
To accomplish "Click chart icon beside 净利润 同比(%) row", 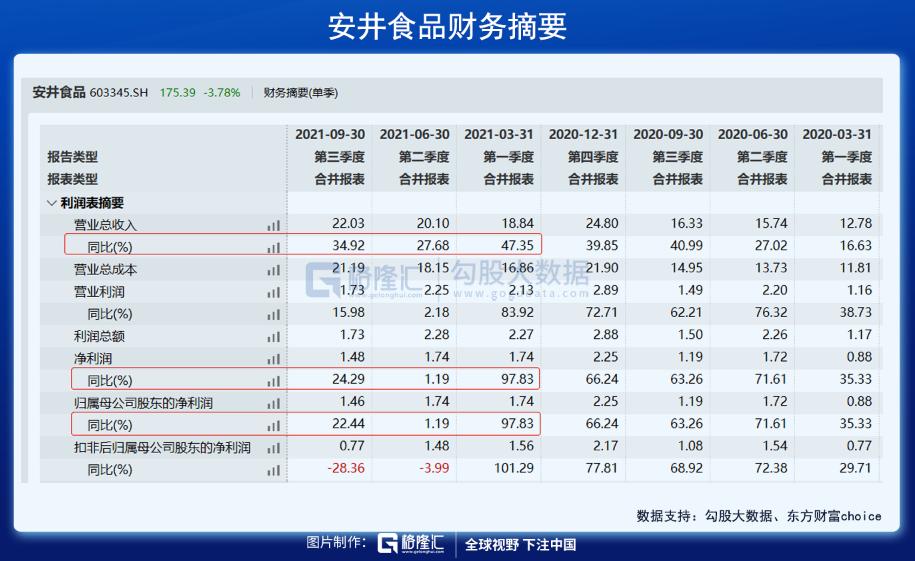I will pos(274,381).
